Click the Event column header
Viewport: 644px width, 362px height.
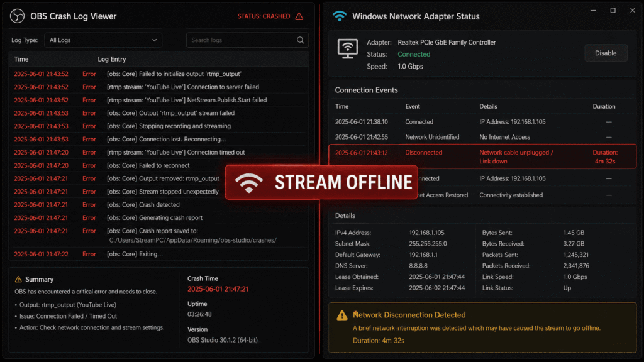tap(413, 107)
